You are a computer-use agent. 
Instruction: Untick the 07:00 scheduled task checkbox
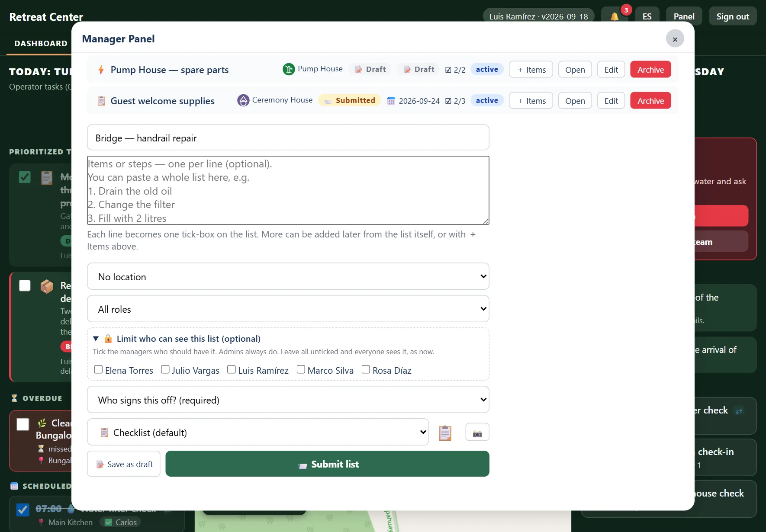23,510
